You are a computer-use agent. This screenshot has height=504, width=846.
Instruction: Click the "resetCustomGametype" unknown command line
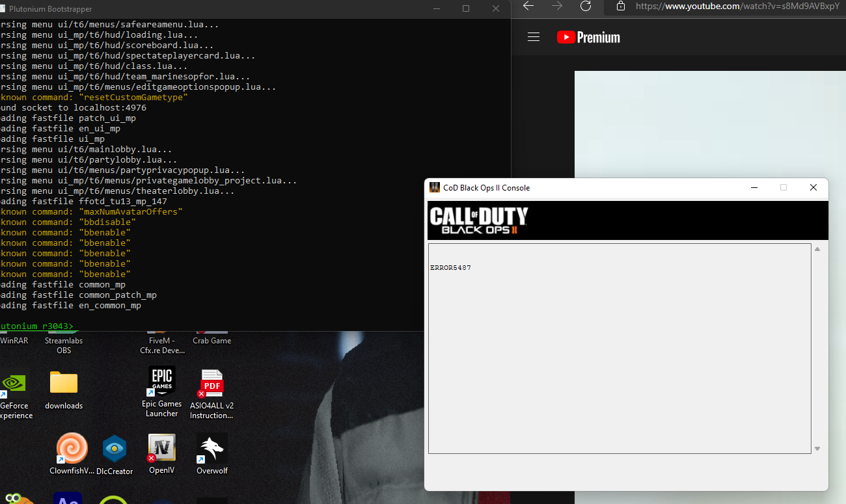[x=94, y=97]
